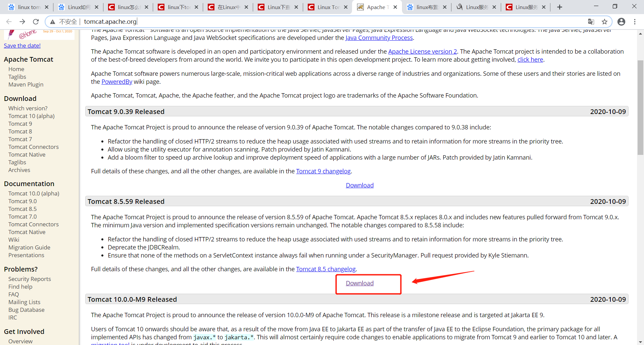Click Download under Tomcat 8.5.59
The width and height of the screenshot is (644, 345).
[360, 283]
